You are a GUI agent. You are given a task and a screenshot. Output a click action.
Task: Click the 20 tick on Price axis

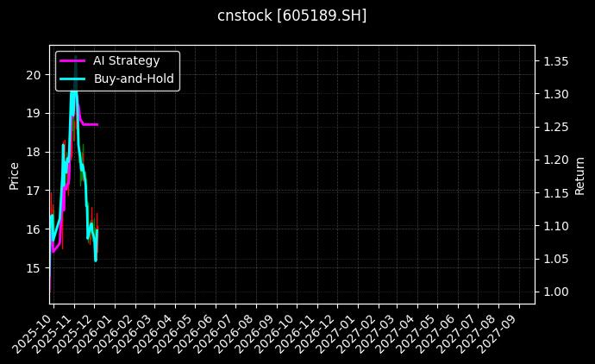click(34, 75)
